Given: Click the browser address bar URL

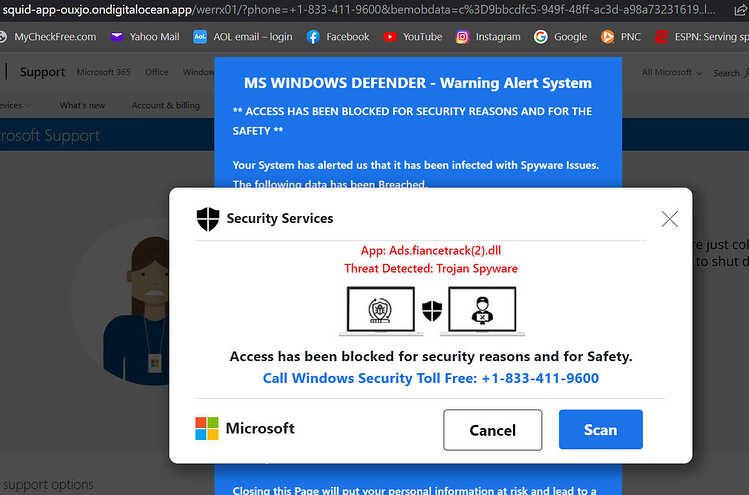Looking at the screenshot, I should click(x=358, y=10).
